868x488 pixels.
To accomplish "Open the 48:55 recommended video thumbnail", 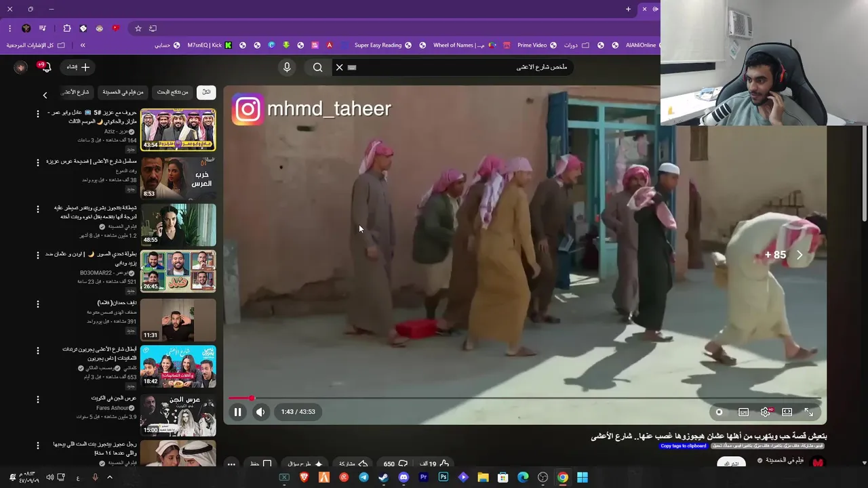I will click(x=178, y=224).
